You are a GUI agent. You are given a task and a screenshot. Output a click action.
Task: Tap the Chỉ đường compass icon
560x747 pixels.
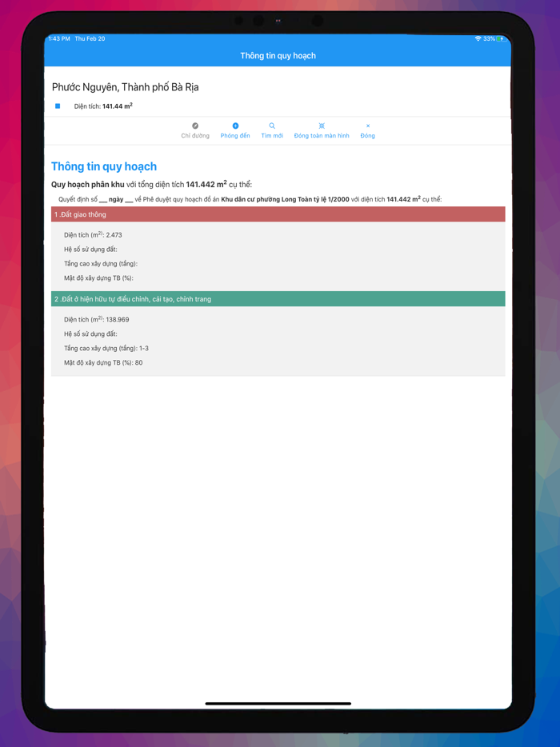pos(195,126)
